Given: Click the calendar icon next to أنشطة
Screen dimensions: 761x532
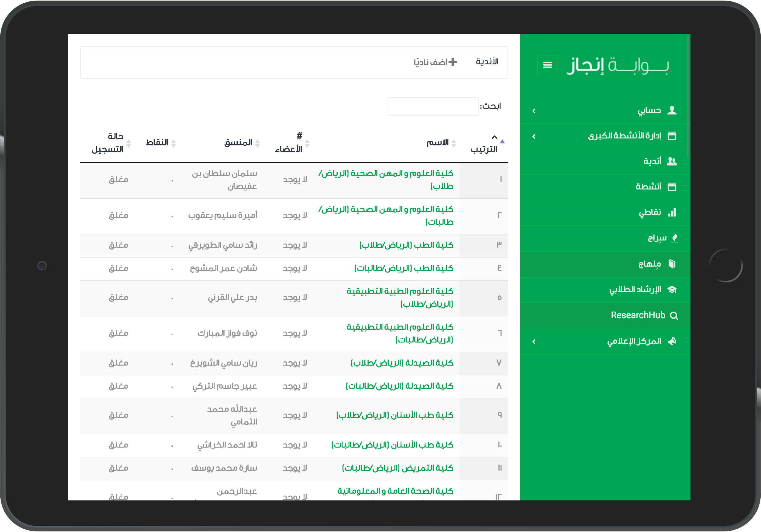Looking at the screenshot, I should tap(672, 187).
